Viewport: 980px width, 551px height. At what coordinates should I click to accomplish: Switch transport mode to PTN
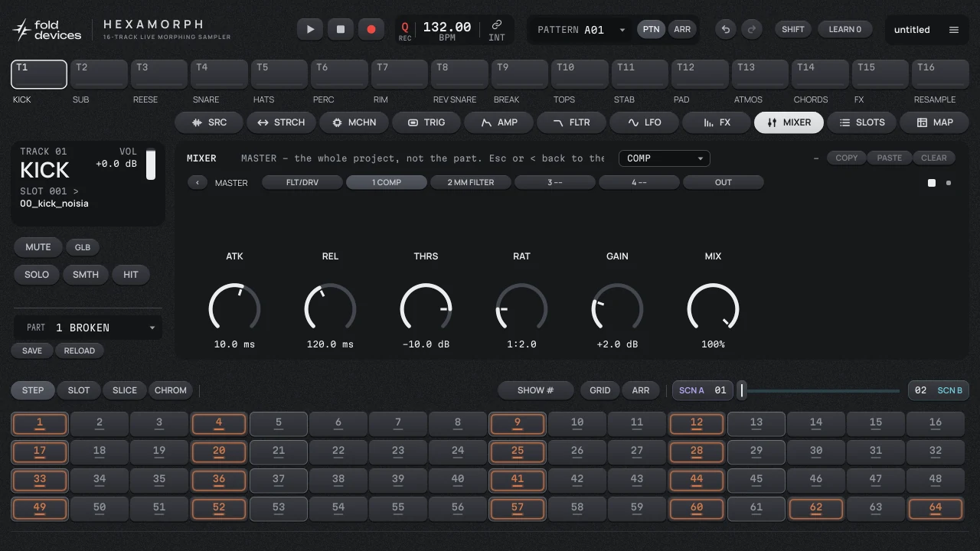(651, 30)
